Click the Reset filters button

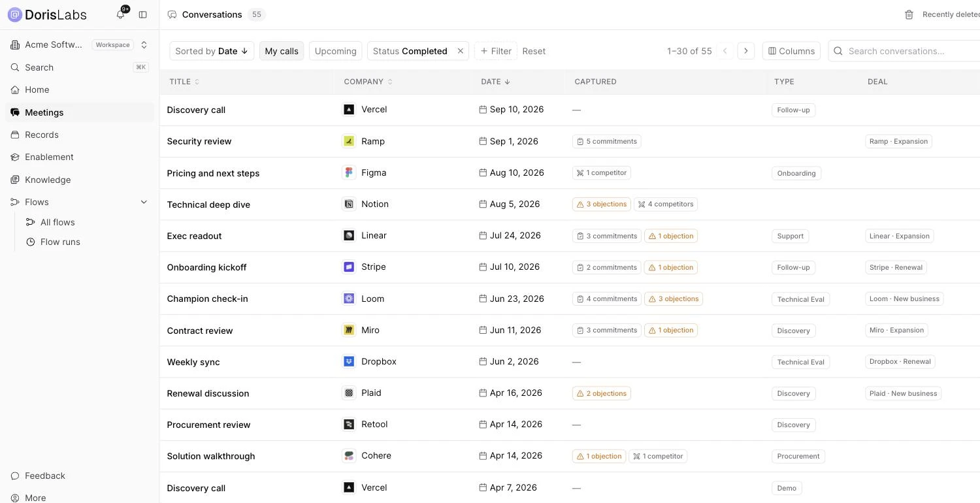click(x=534, y=51)
